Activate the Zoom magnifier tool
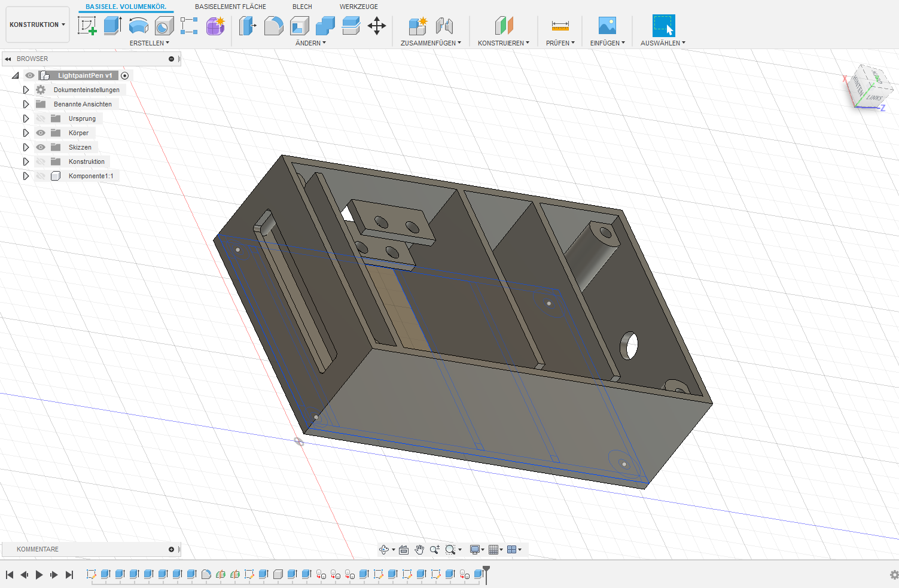Screen dimensions: 899x588 (435, 550)
